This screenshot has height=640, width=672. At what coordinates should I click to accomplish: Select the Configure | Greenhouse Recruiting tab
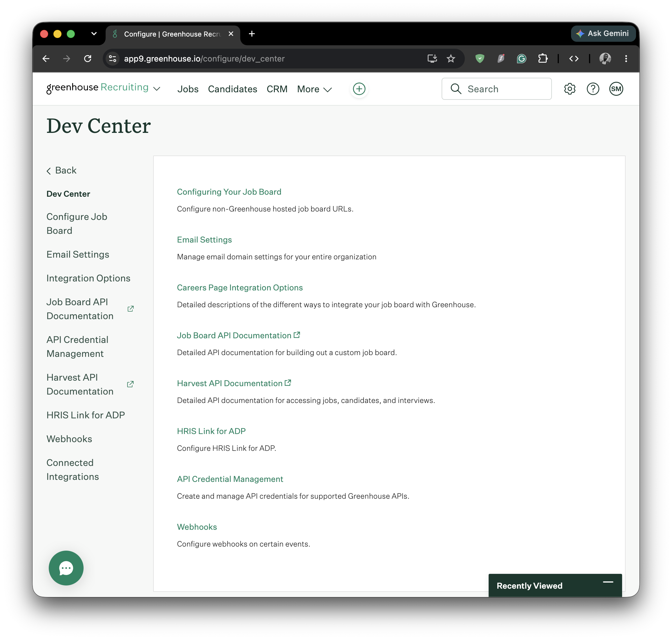(173, 34)
